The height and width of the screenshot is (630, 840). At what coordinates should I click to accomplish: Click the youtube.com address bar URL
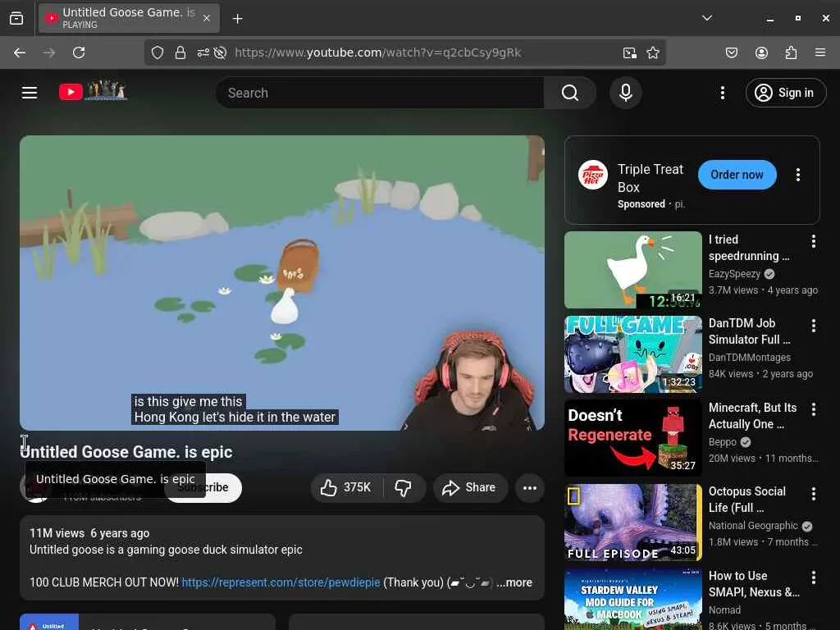(x=377, y=52)
